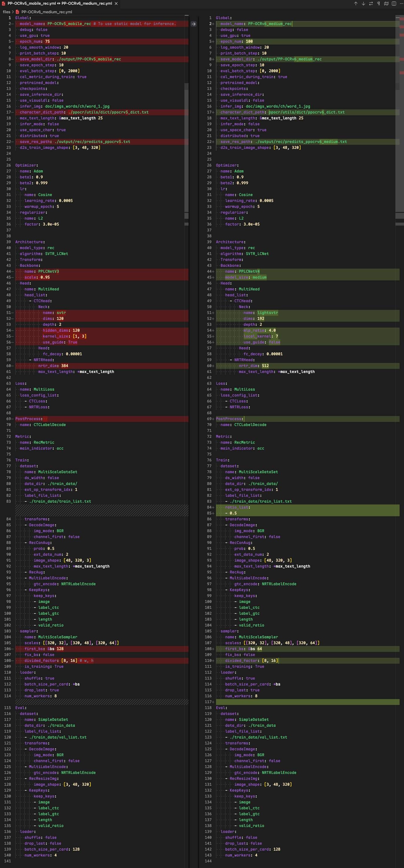
Task: Click the gutter line number '117+'
Action: coord(209,702)
